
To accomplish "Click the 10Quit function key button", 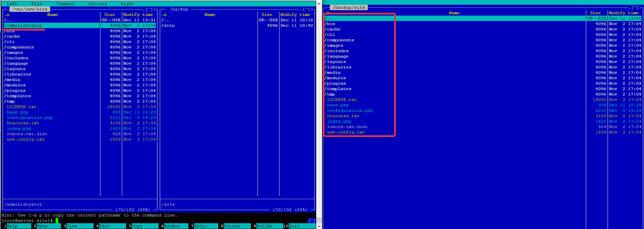I will tap(299, 226).
